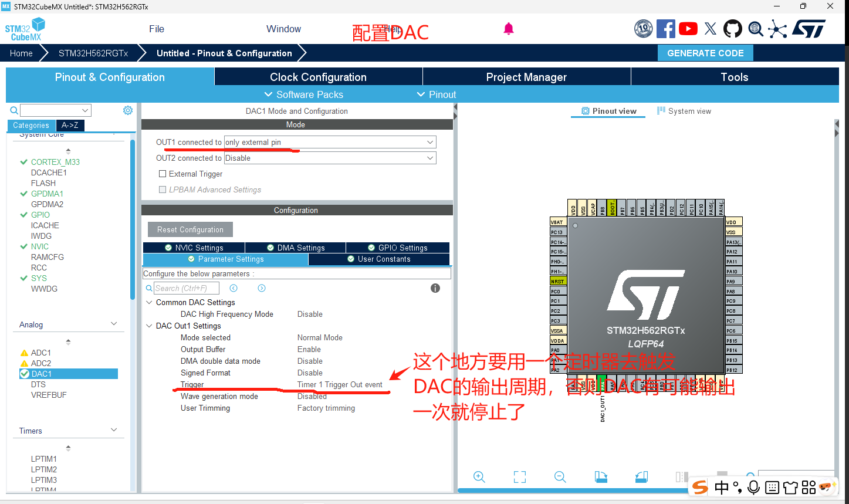
Task: Select ADC1 in Analog list
Action: click(40, 353)
